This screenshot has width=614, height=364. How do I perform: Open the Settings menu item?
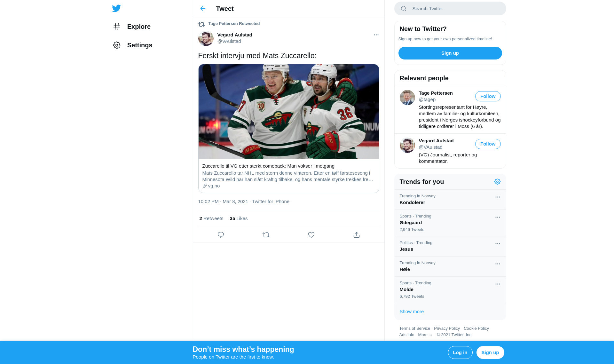click(133, 45)
